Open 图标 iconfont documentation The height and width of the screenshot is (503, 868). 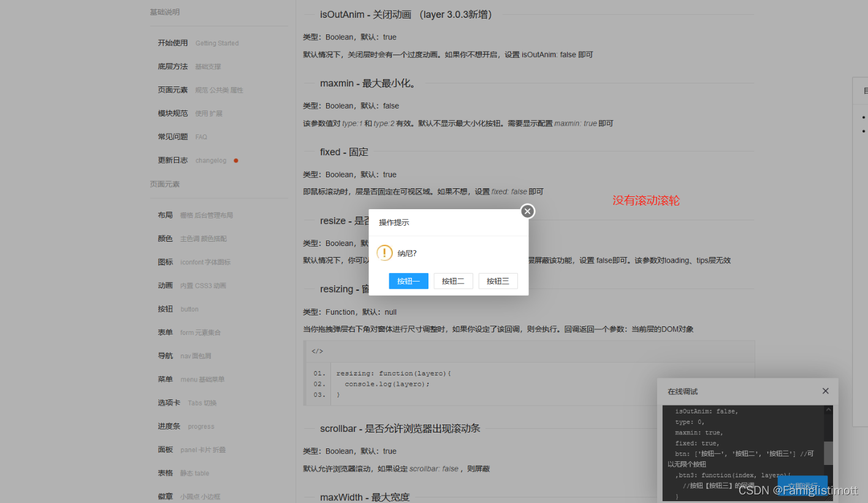pyautogui.click(x=164, y=262)
